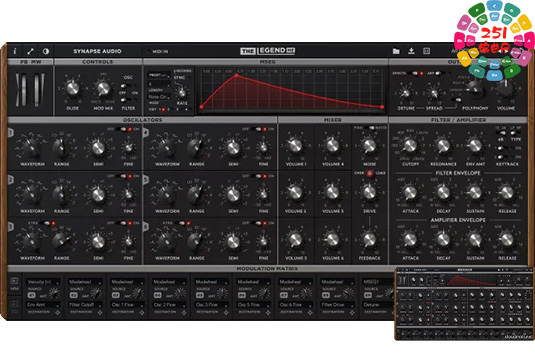Adjust the Feedback knob in Mixer
The width and height of the screenshot is (535, 363).
coord(370,239)
